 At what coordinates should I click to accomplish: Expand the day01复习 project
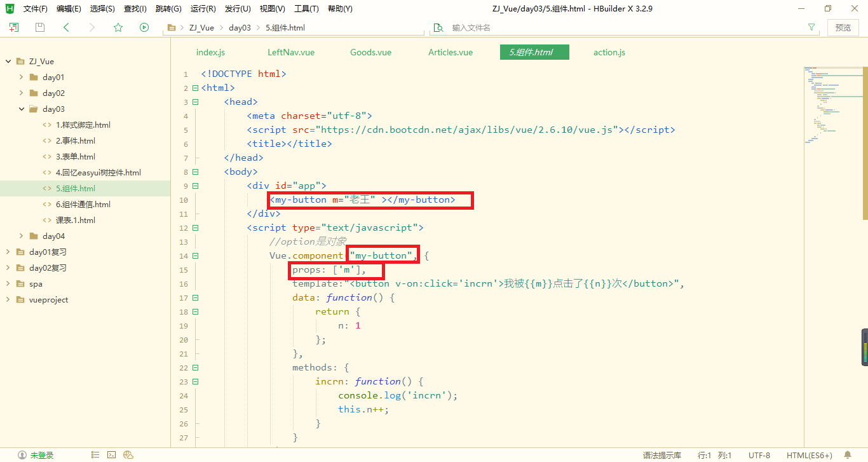point(8,252)
